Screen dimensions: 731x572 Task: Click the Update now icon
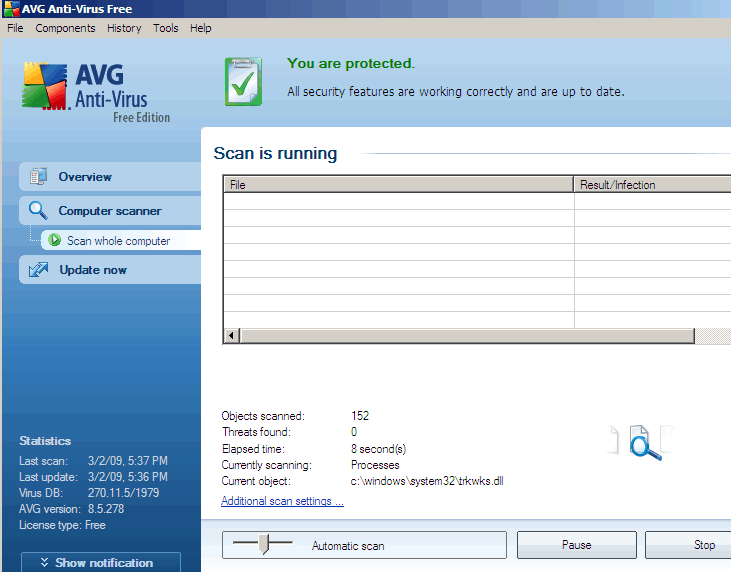38,270
